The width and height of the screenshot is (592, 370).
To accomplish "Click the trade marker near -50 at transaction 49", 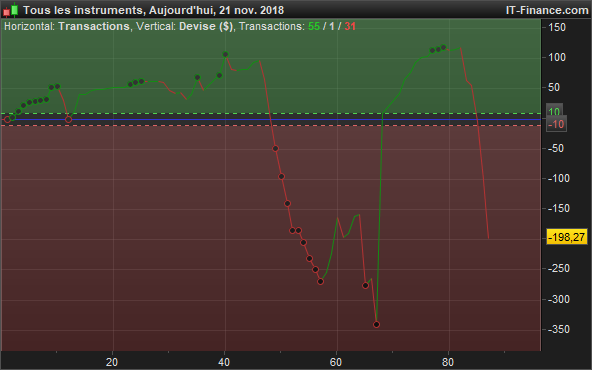I will point(276,148).
